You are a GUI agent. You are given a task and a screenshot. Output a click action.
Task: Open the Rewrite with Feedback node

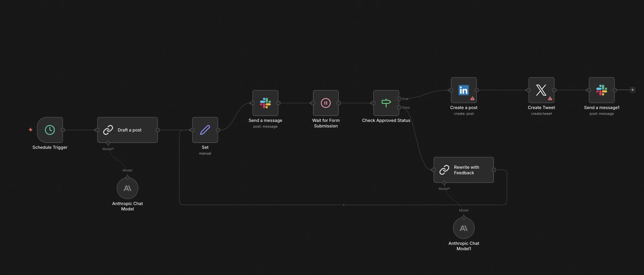click(x=464, y=170)
